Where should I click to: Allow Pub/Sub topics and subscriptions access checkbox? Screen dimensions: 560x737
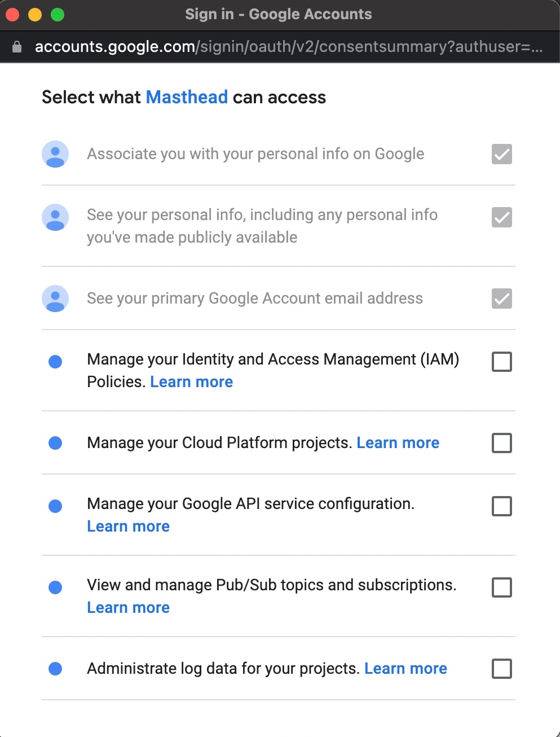pos(501,587)
